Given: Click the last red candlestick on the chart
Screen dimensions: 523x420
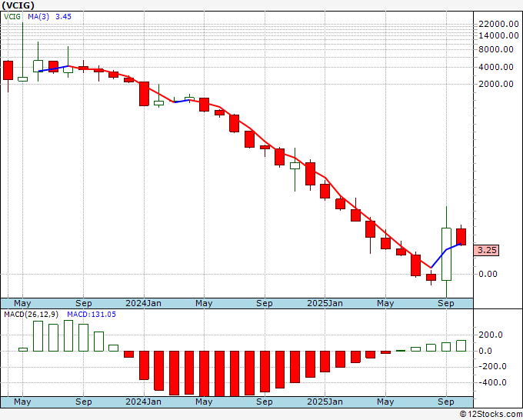Looking at the screenshot, I should (x=461, y=237).
